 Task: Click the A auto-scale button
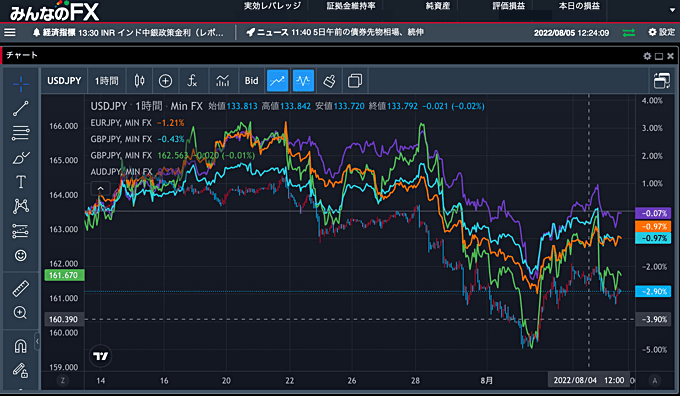(x=655, y=380)
